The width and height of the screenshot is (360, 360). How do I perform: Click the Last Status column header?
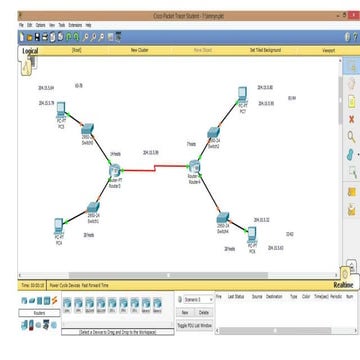pyautogui.click(x=236, y=296)
